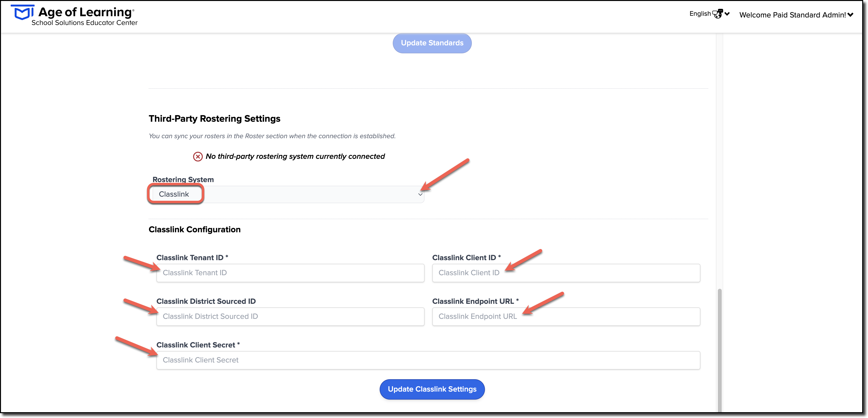Focus the Classlink Client ID field
This screenshot has height=418, width=868.
[566, 273]
